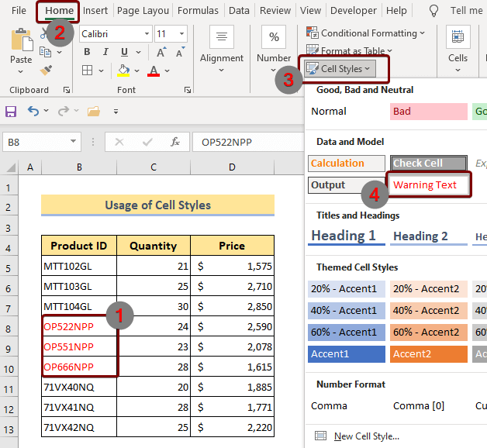Open Conditional Formatting menu
The width and height of the screenshot is (487, 448).
(365, 33)
